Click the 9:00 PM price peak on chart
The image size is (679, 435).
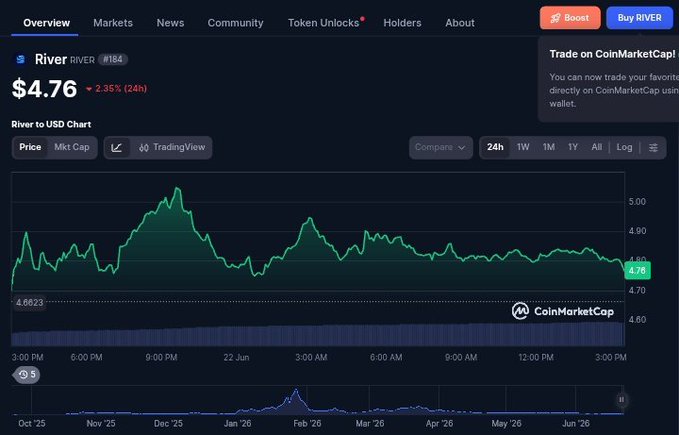[177, 189]
